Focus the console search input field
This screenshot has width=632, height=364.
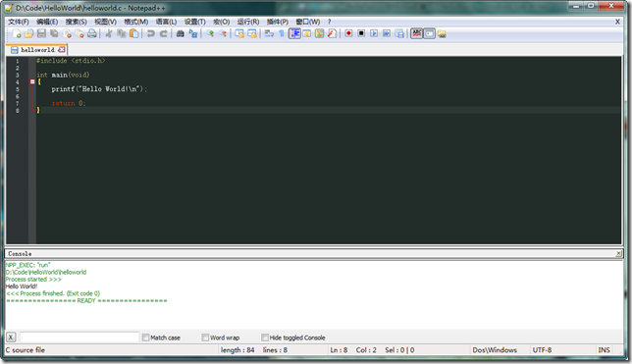click(x=79, y=338)
